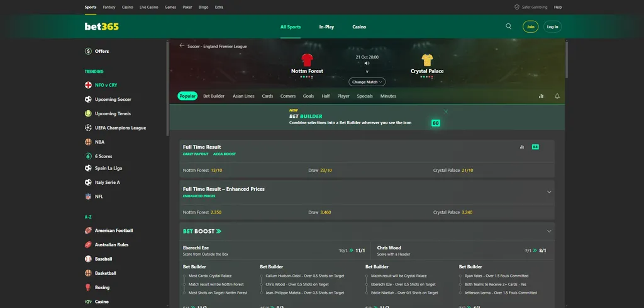Open the Half tab

326,96
